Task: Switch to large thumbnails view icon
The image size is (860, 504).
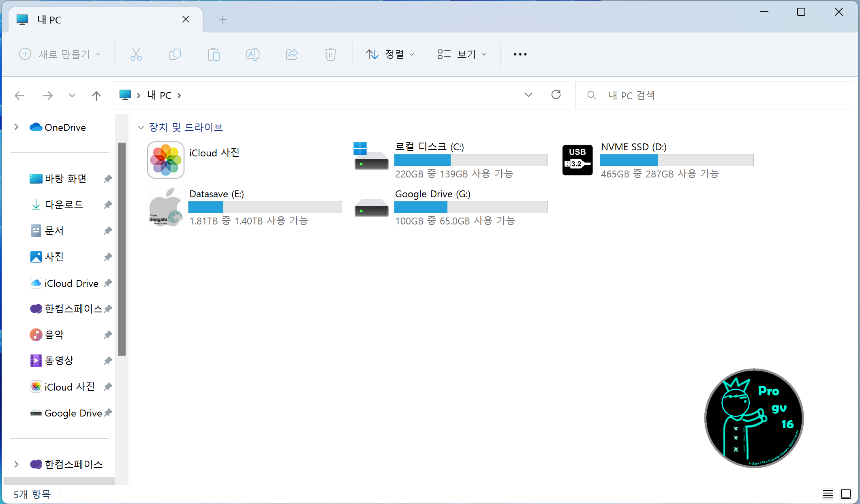Action: (846, 494)
